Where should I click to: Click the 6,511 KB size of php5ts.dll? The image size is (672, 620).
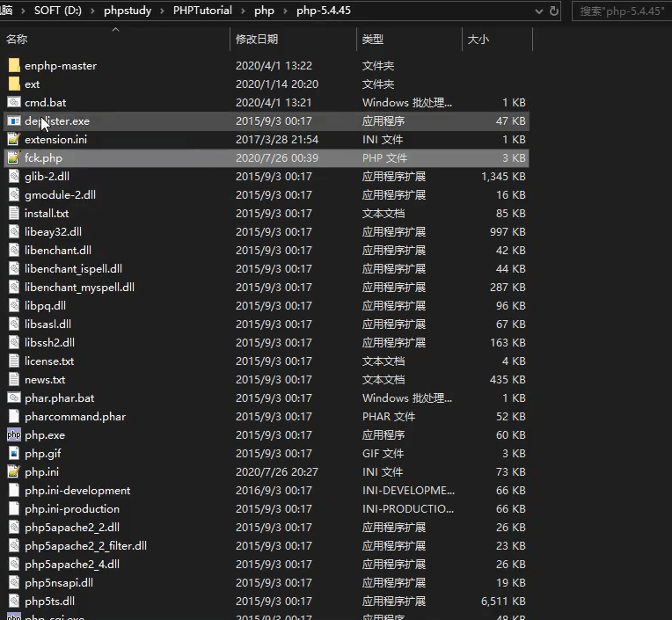pos(503,601)
